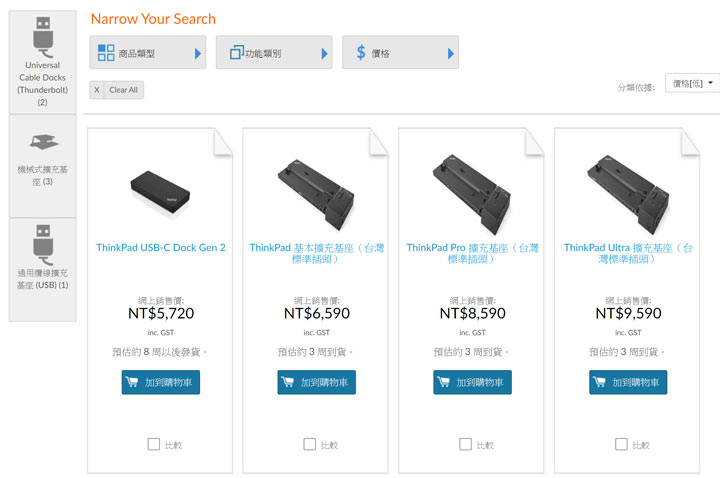The height and width of the screenshot is (478, 720).
Task: Check compare box for ThinkPad USB-C Dock Gen 2
Action: [x=154, y=444]
